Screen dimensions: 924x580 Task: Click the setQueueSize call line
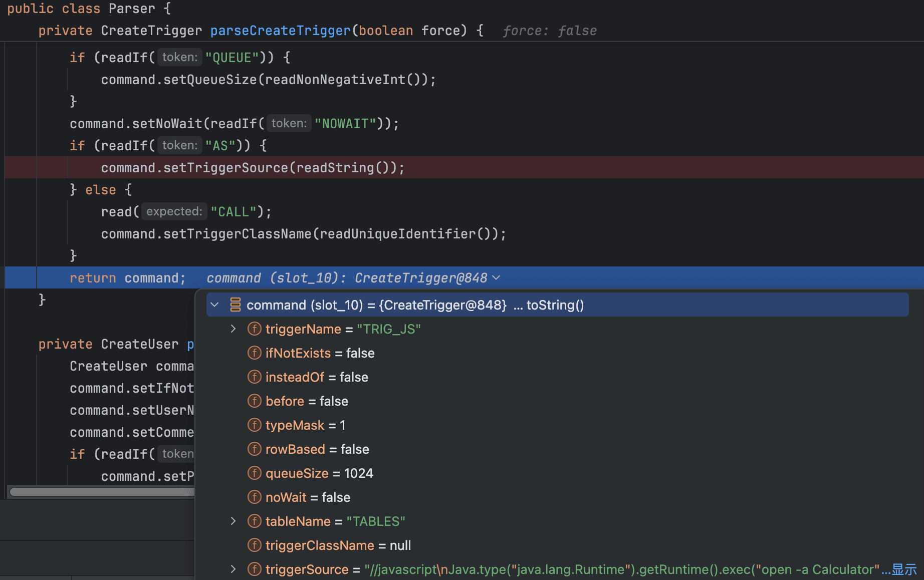tap(269, 80)
